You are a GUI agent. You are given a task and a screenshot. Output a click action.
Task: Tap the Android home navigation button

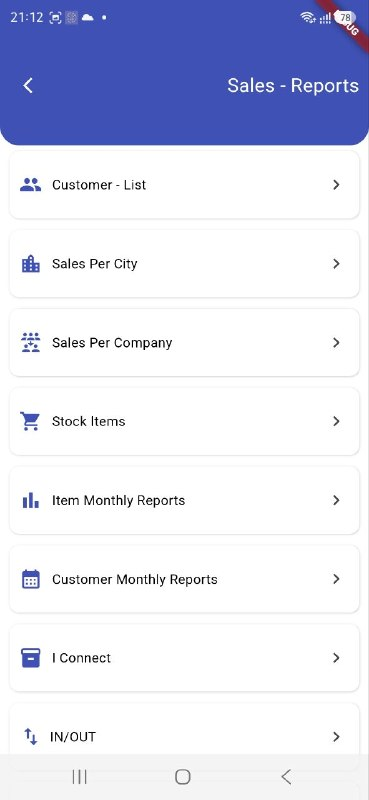coord(183,777)
